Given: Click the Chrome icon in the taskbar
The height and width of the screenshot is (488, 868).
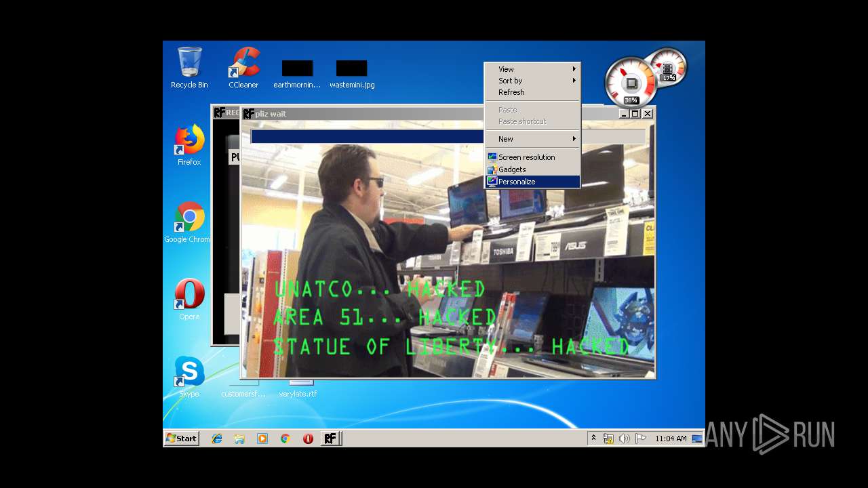Looking at the screenshot, I should tap(285, 439).
